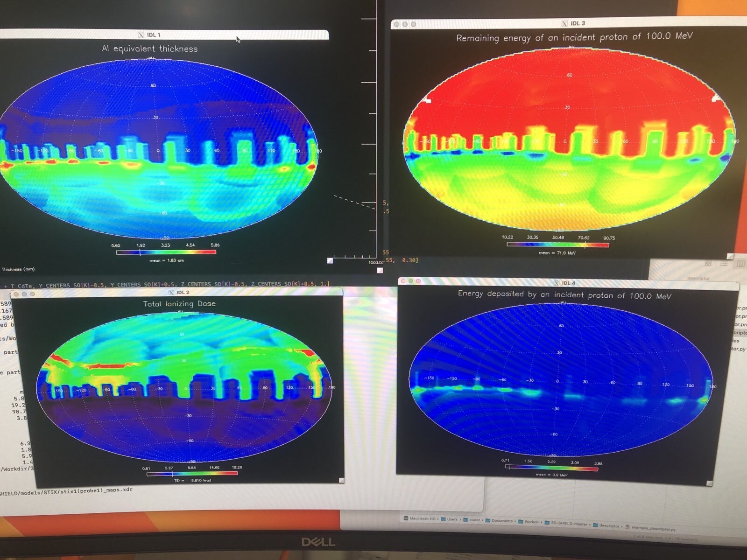The image size is (747, 560).
Task: Click the IDL 2 window resize handle
Action: (x=342, y=480)
